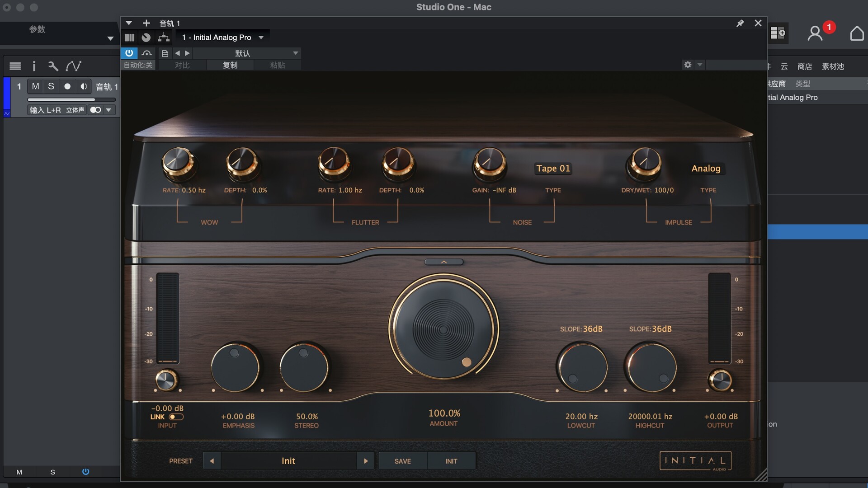The image size is (868, 488).
Task: Toggle monitor on track 音轨 1
Action: tap(84, 86)
